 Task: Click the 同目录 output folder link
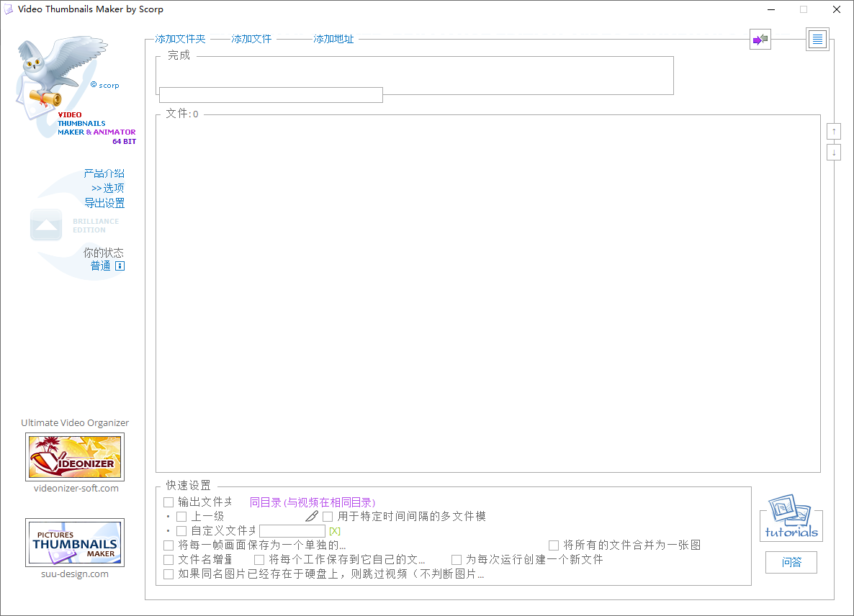click(x=266, y=502)
